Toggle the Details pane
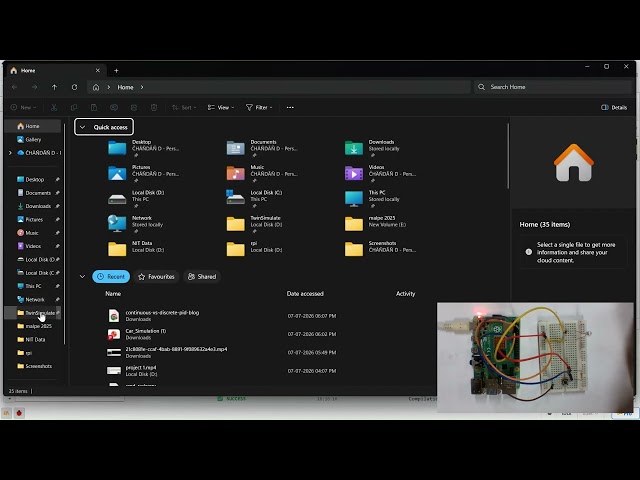This screenshot has width=640, height=480. [x=614, y=107]
